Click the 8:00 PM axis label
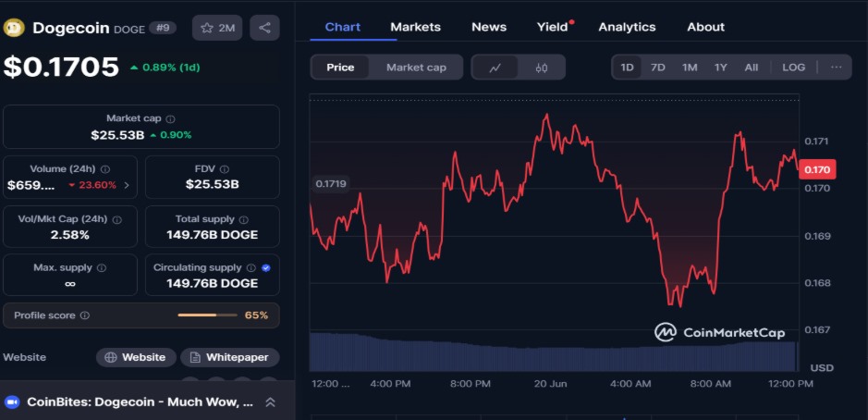 (x=471, y=383)
